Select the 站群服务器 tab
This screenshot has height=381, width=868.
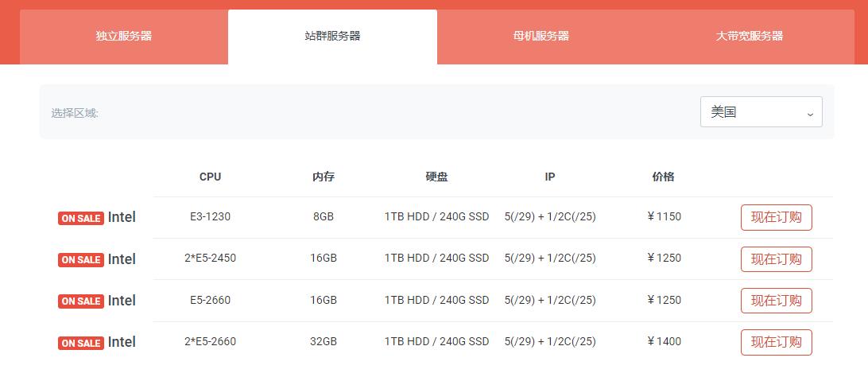point(332,37)
